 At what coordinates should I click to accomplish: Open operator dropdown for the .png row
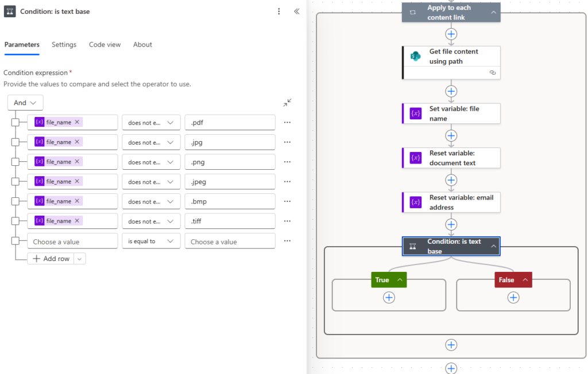point(151,162)
